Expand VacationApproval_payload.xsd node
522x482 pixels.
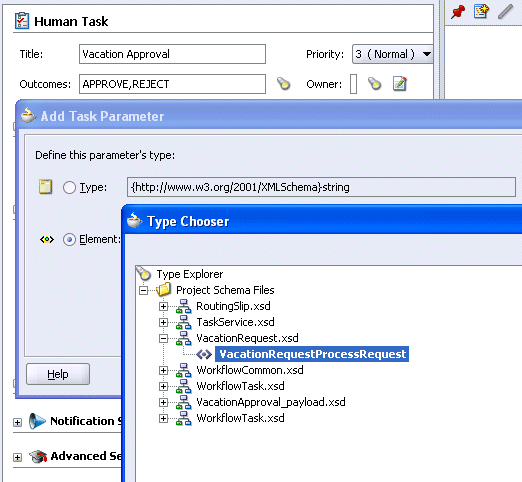coord(163,402)
